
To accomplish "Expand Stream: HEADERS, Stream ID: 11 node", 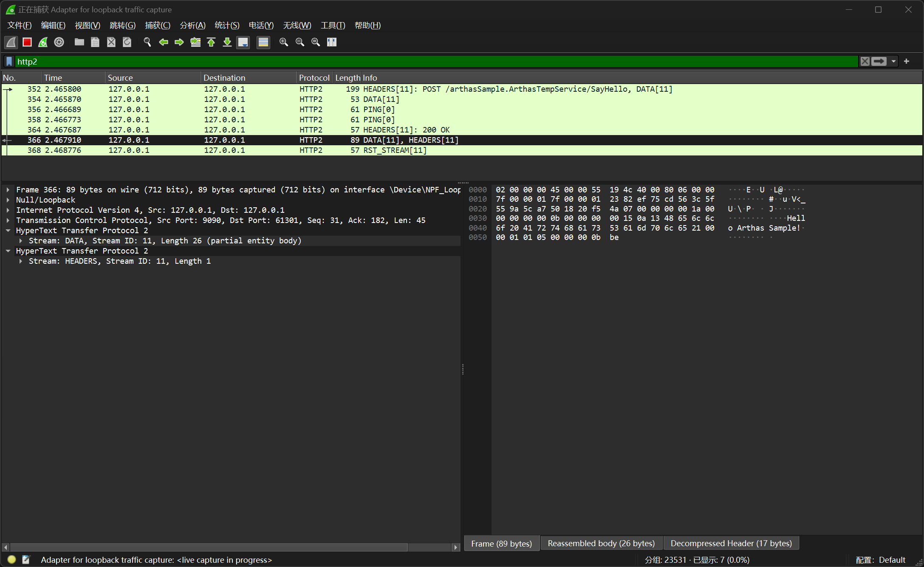I will pyautogui.click(x=21, y=261).
